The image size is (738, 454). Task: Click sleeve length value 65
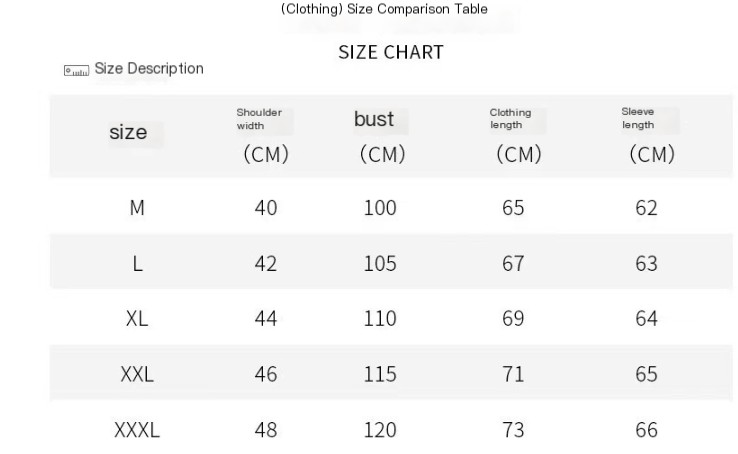coord(646,375)
